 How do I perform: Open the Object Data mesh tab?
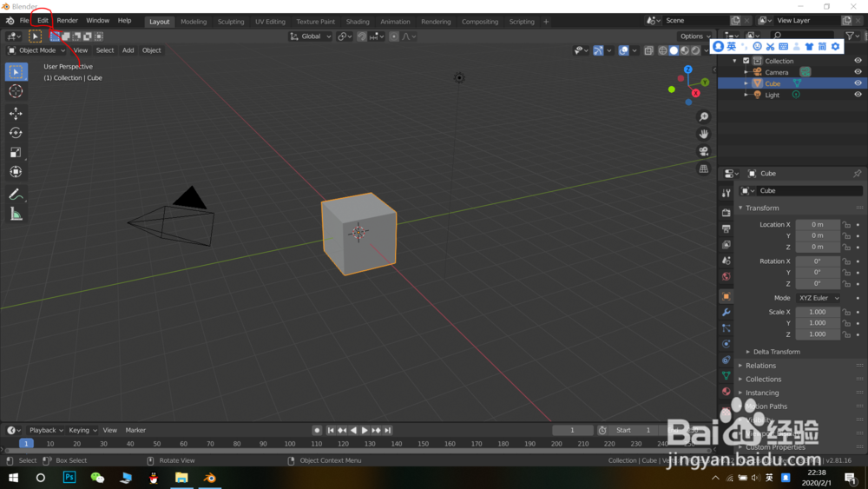(727, 375)
